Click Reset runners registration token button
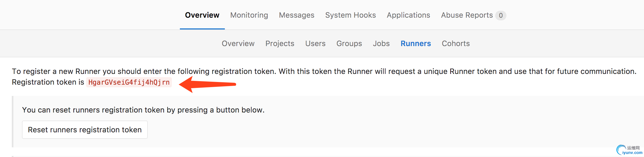This screenshot has height=157, width=644. (85, 130)
